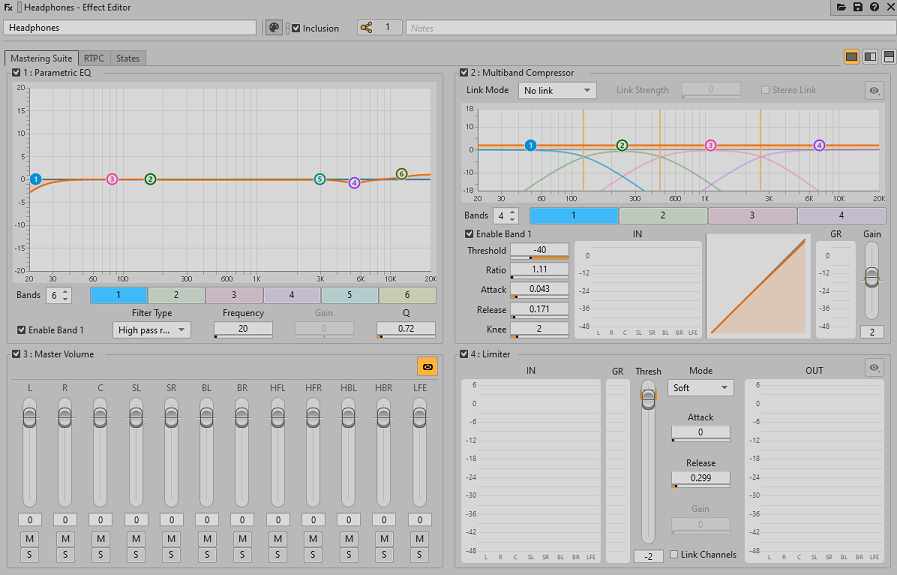This screenshot has height=575, width=897.
Task: Switch to the top-bottom split layout icon
Action: click(x=888, y=57)
